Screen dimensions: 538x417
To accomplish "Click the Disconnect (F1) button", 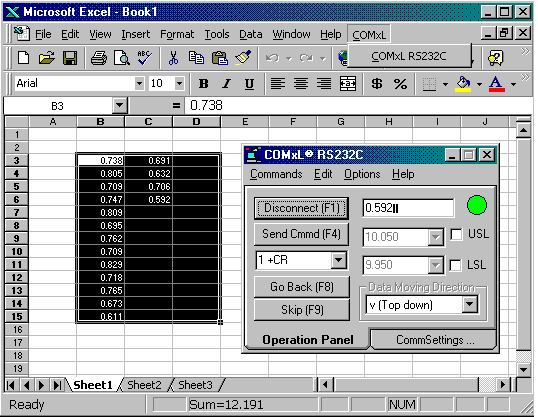I will (302, 208).
